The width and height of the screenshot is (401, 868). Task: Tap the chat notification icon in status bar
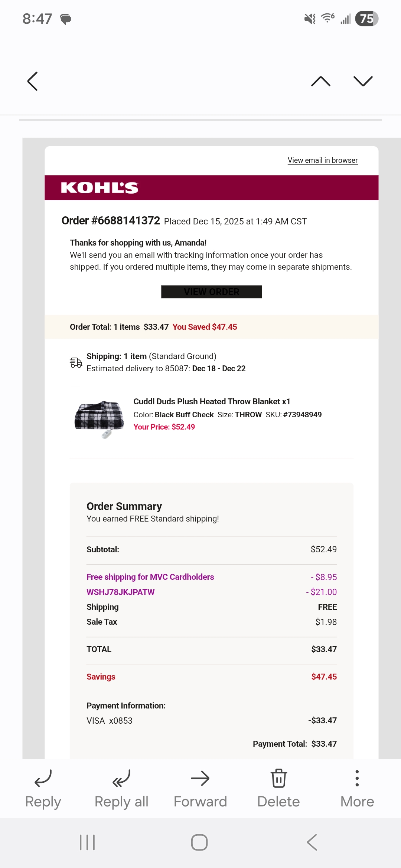tap(66, 19)
